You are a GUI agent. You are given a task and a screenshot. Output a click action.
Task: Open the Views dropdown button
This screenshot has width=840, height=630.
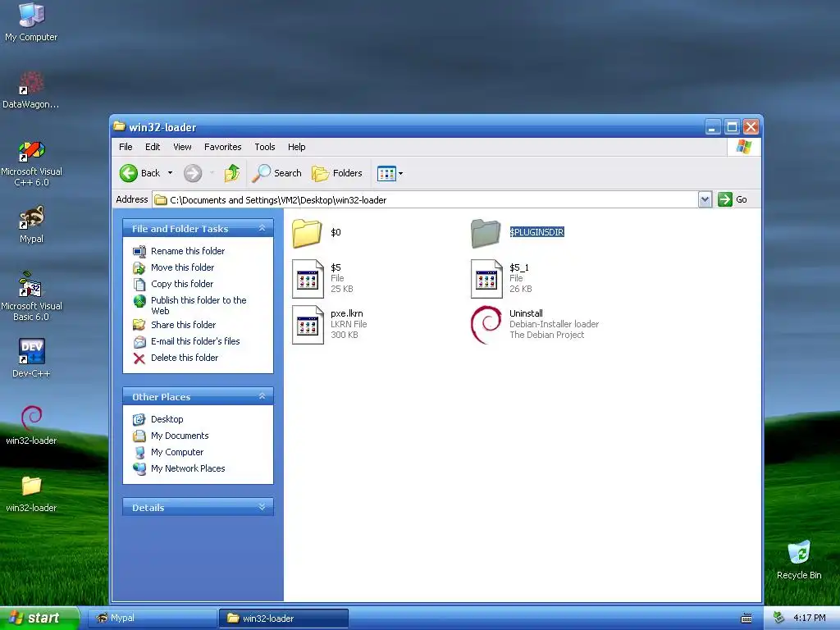click(390, 173)
